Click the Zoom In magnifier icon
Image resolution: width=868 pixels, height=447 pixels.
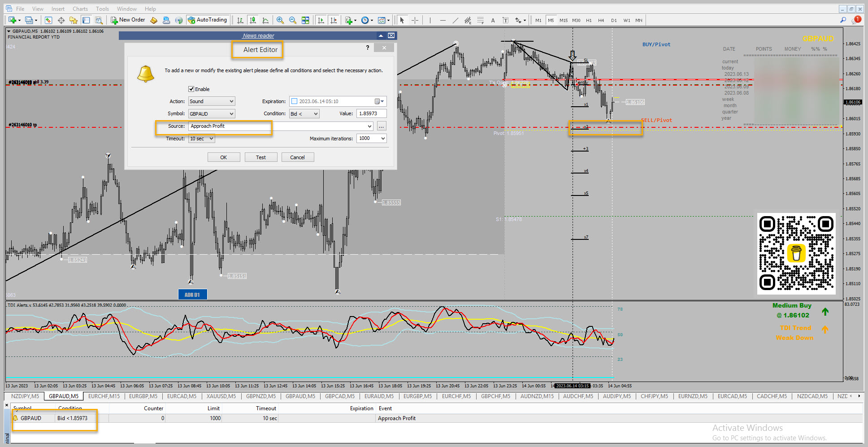pyautogui.click(x=280, y=20)
